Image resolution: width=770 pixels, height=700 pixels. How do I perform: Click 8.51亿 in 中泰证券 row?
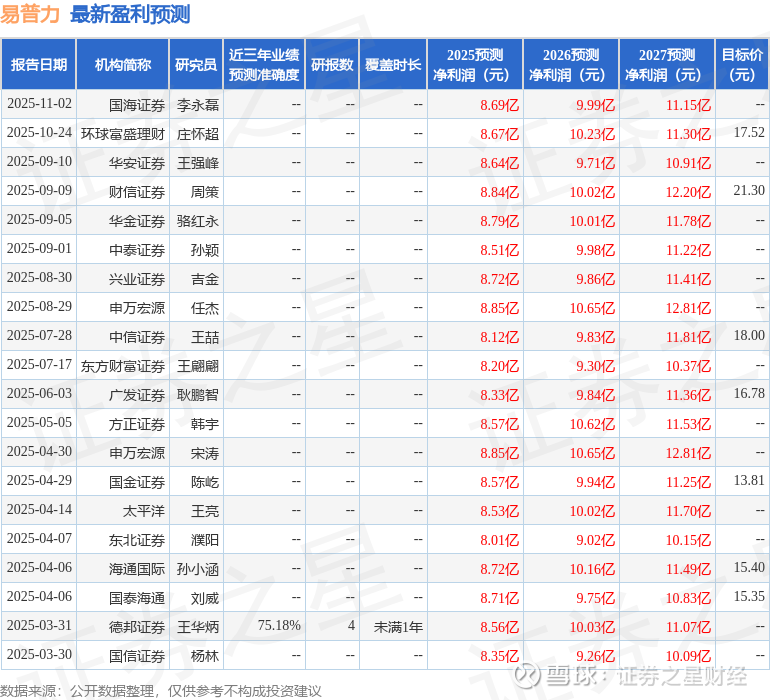coord(499,250)
